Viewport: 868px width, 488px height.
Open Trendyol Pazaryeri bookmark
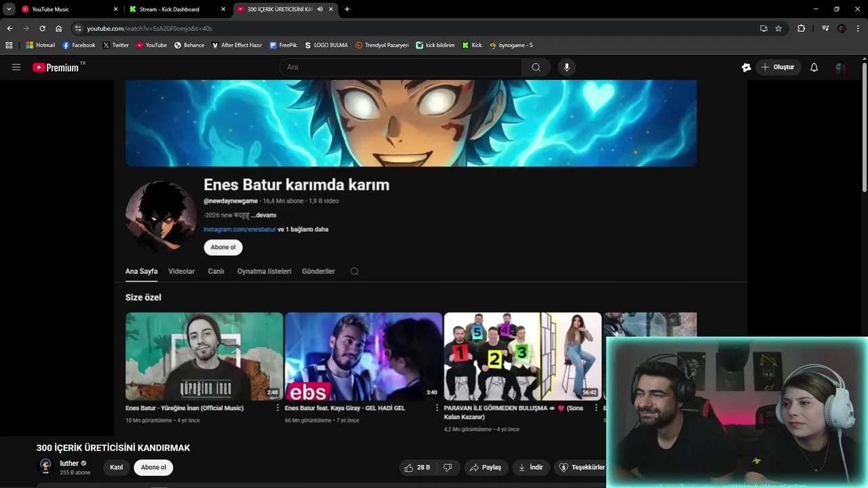pyautogui.click(x=382, y=45)
